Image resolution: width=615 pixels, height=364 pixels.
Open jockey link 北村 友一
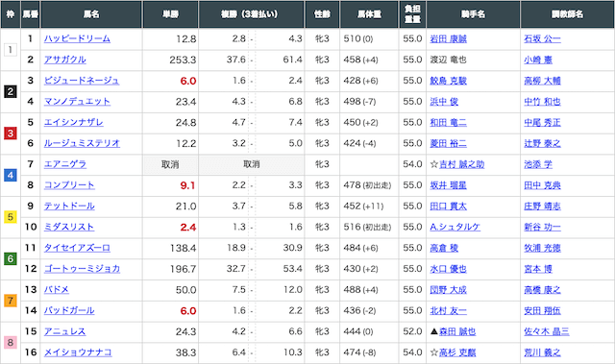[x=449, y=311]
